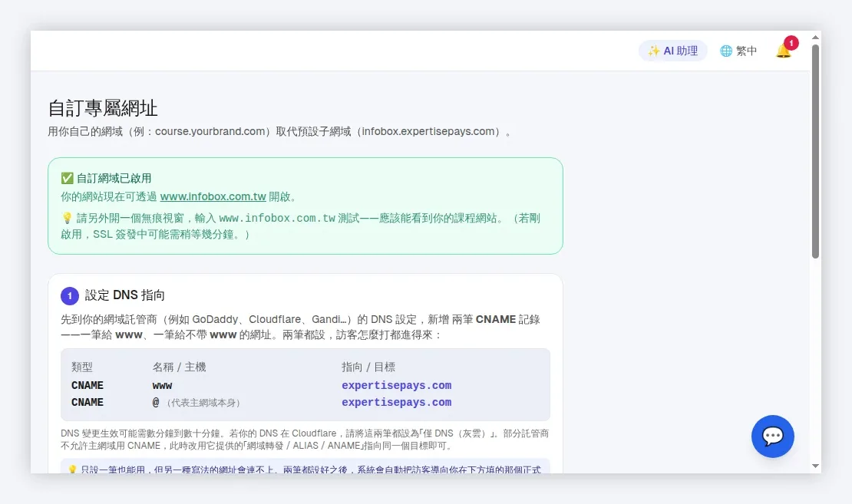The width and height of the screenshot is (852, 504).
Task: Select CNAME type in the www row
Action: click(x=88, y=385)
